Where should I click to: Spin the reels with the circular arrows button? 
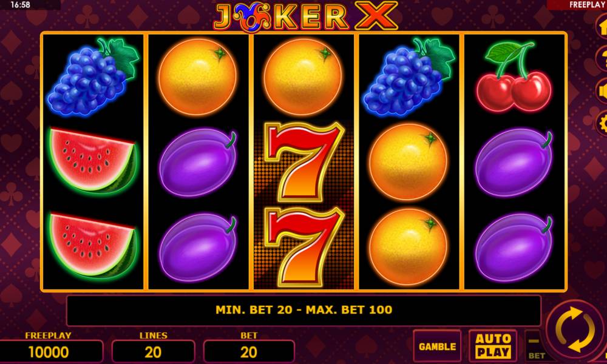[575, 330]
